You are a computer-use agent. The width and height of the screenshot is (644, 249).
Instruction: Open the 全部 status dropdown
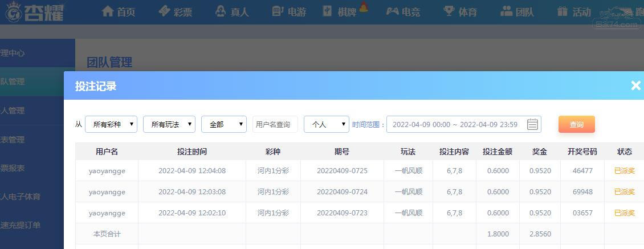point(224,124)
